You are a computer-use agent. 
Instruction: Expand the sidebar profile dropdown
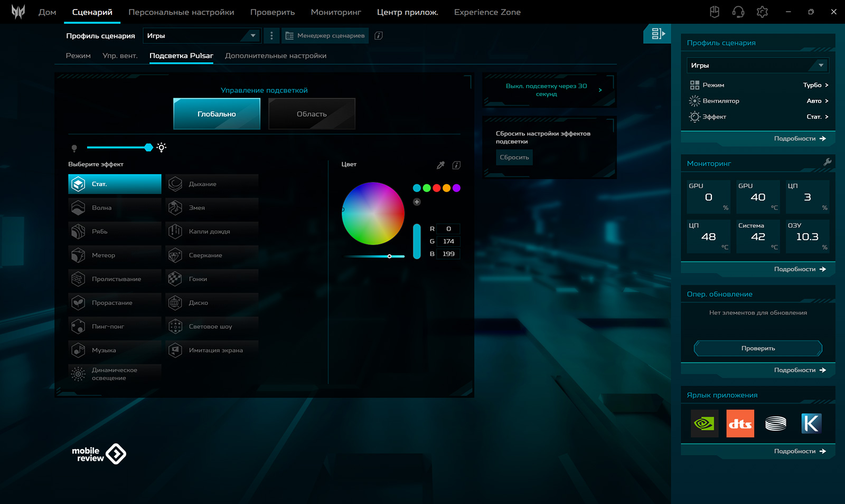pyautogui.click(x=757, y=65)
